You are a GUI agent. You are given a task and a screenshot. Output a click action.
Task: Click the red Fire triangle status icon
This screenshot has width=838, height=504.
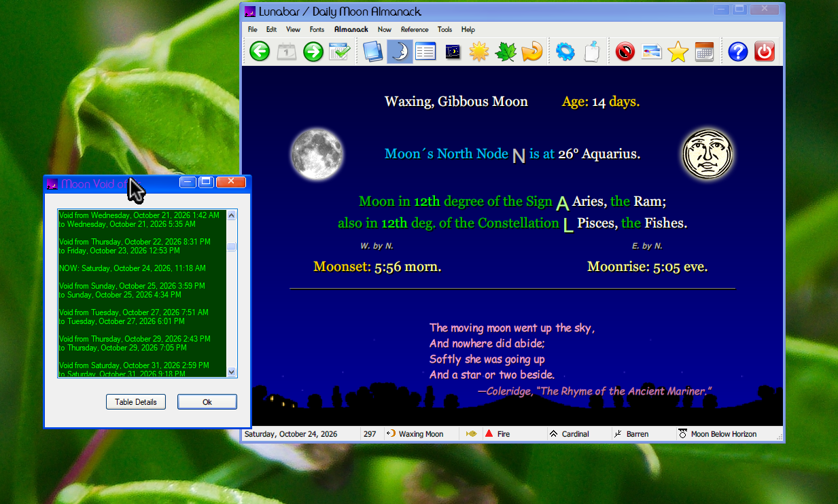[489, 434]
